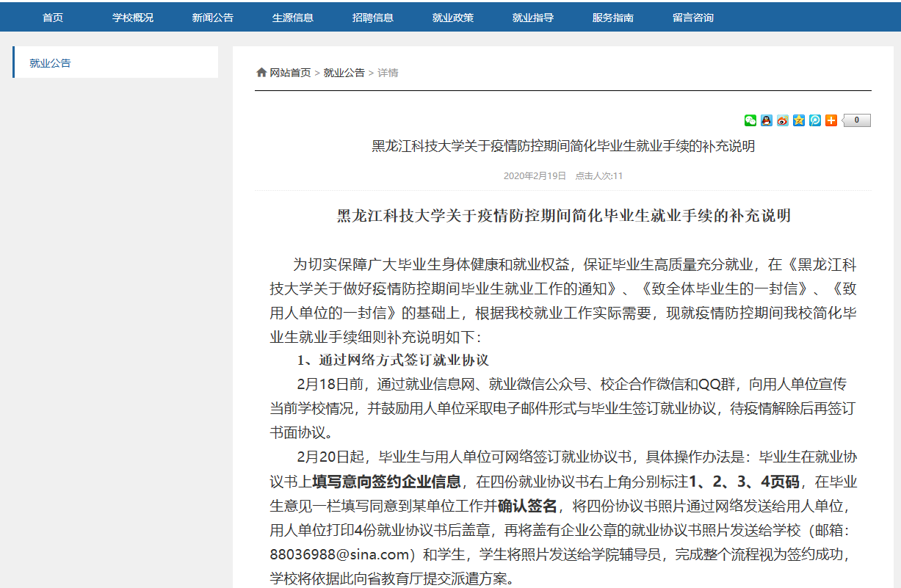This screenshot has height=588, width=901.
Task: Open more sharing options plus icon
Action: coord(831,120)
